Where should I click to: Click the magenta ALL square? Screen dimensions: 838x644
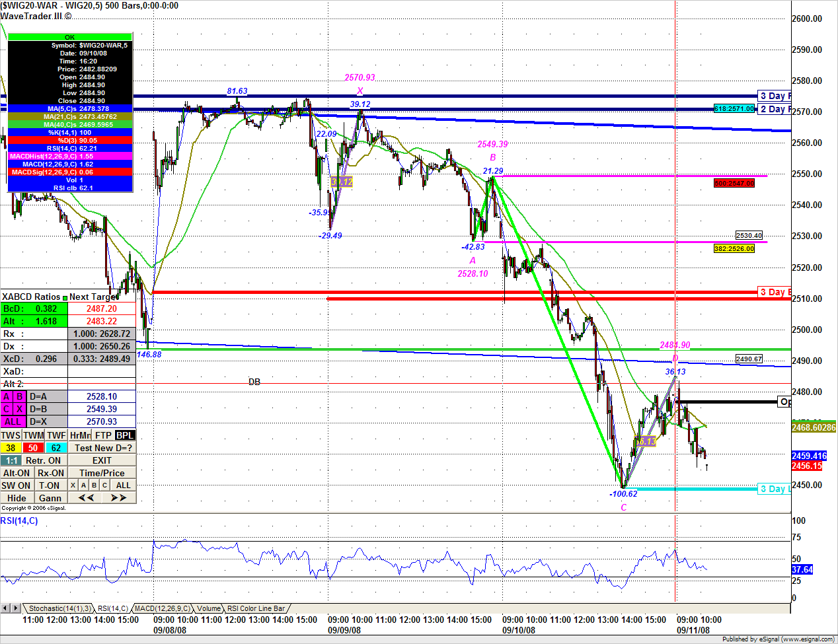click(13, 422)
